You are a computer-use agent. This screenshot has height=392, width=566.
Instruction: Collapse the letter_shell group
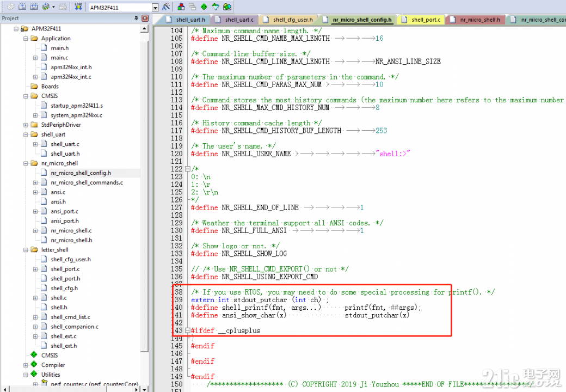[26, 250]
